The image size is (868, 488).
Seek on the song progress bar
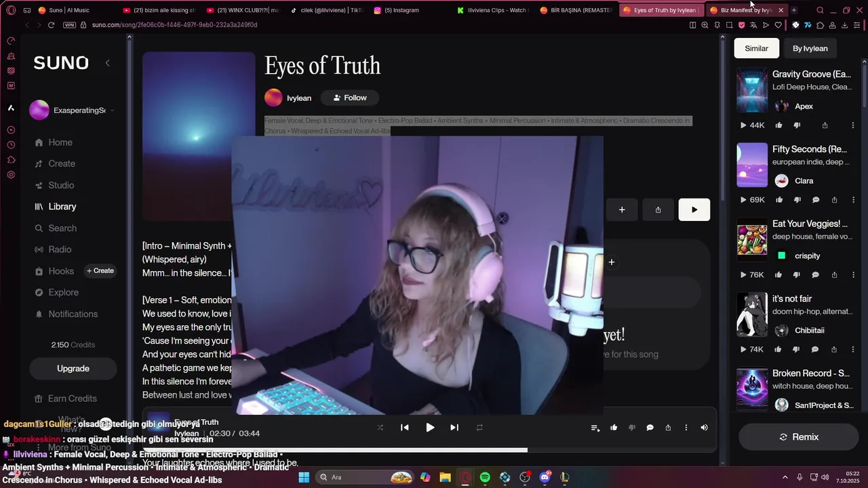[x=429, y=450]
